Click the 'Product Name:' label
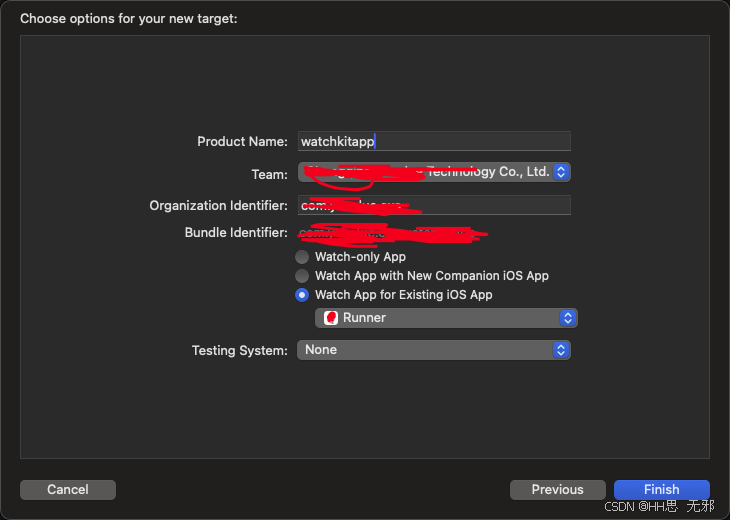The height and width of the screenshot is (520, 730). coord(243,142)
